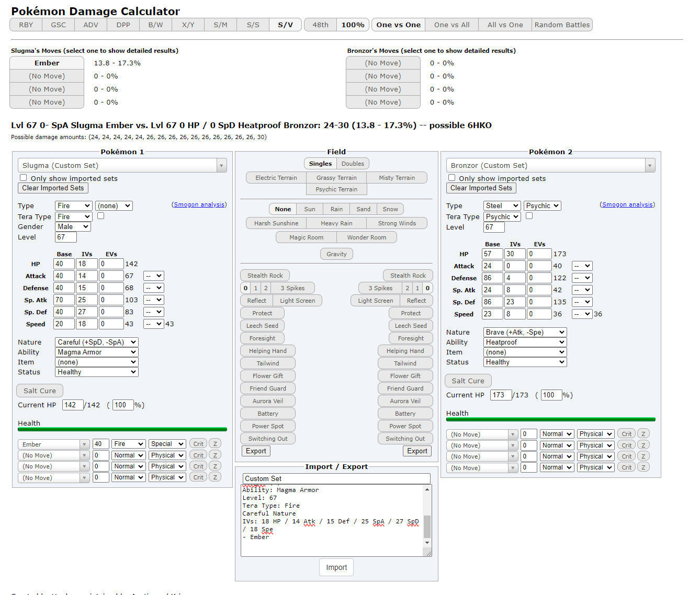The width and height of the screenshot is (700, 595).
Task: Toggle Helping Hand on Bronzor's side
Action: pos(405,351)
